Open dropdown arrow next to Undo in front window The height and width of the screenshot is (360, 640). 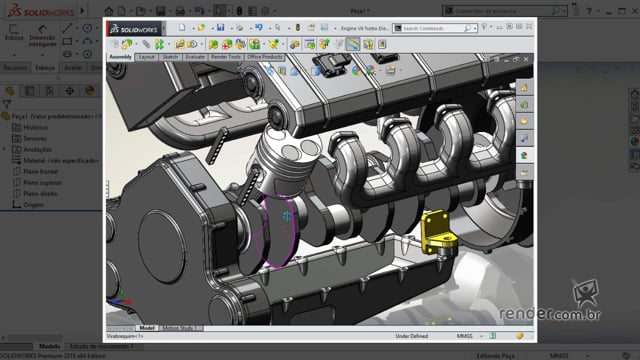pos(269,28)
